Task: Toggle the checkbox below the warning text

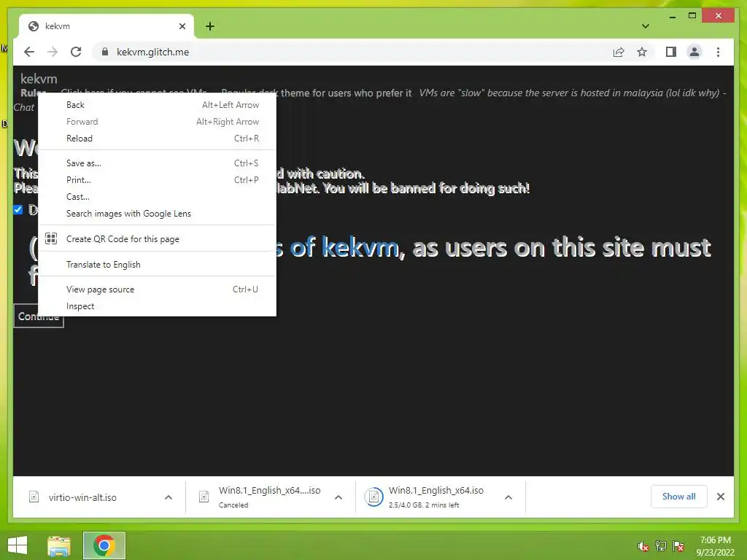Action: pos(18,209)
